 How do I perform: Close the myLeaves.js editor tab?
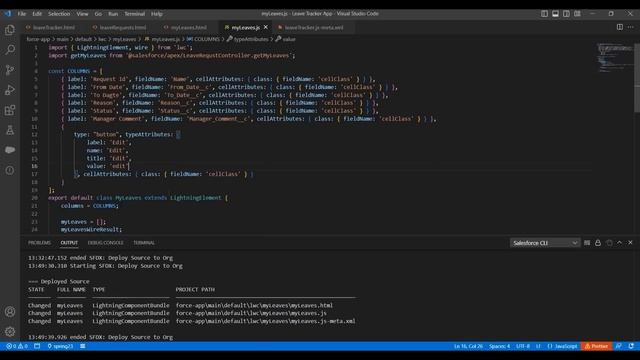[266, 27]
